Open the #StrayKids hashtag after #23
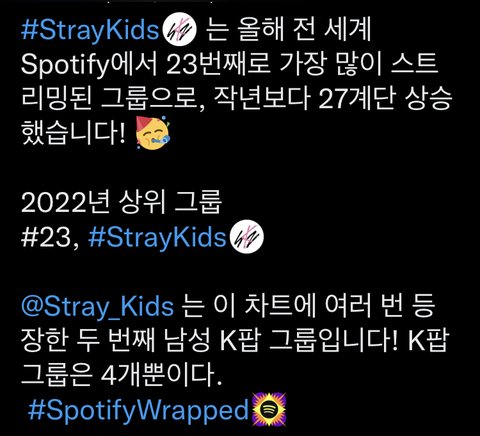Viewport: 480px width, 436px height. click(158, 238)
